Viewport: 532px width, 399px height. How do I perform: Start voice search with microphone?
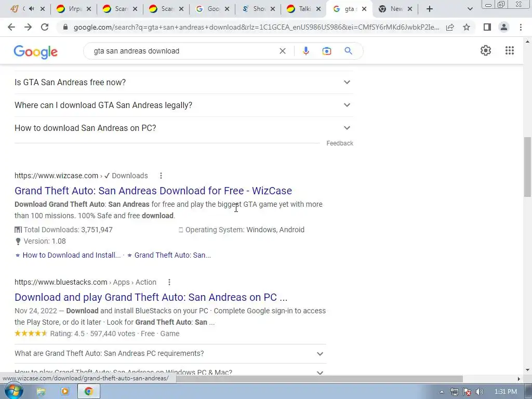point(305,51)
